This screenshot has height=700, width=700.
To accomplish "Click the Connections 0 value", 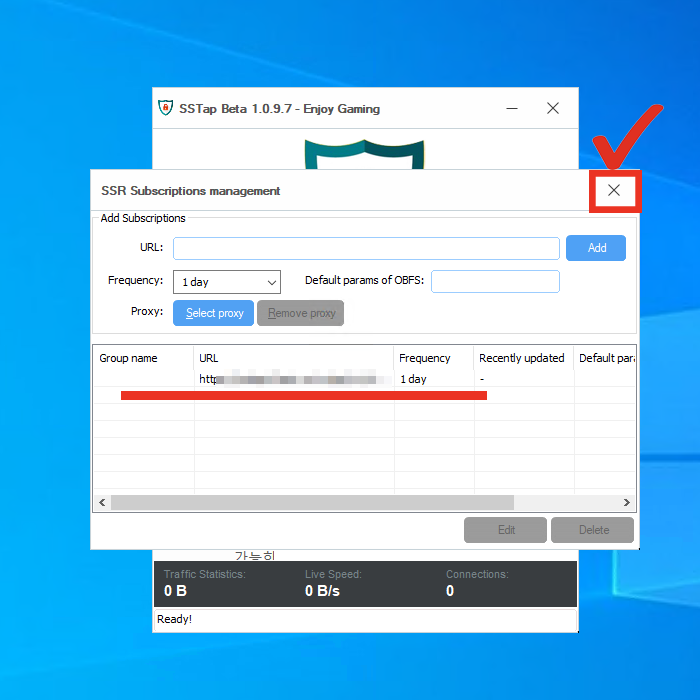I will (x=450, y=591).
